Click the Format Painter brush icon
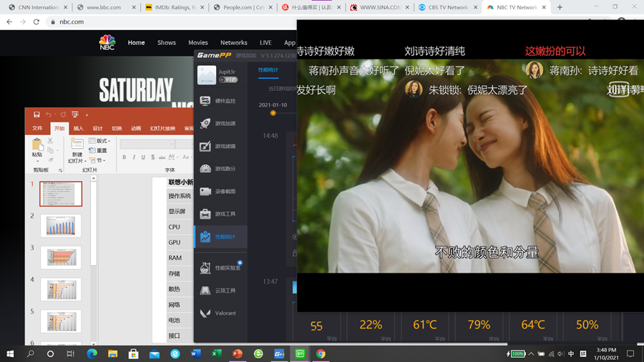This screenshot has width=644, height=362. [x=50, y=160]
